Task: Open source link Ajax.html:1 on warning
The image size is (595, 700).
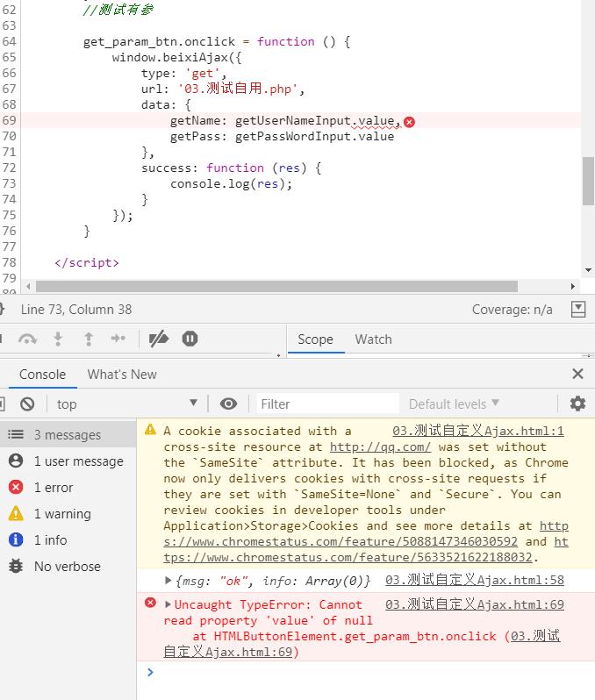Action: [x=478, y=431]
